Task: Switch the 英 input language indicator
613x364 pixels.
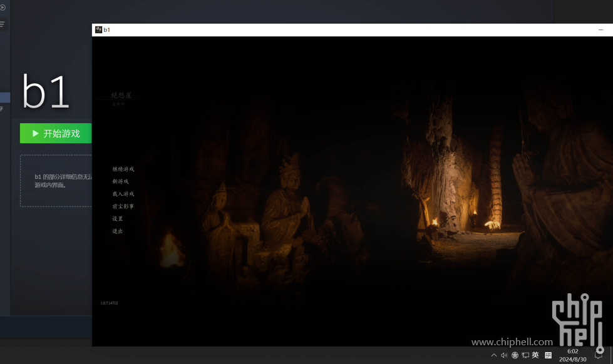Action: tap(535, 355)
